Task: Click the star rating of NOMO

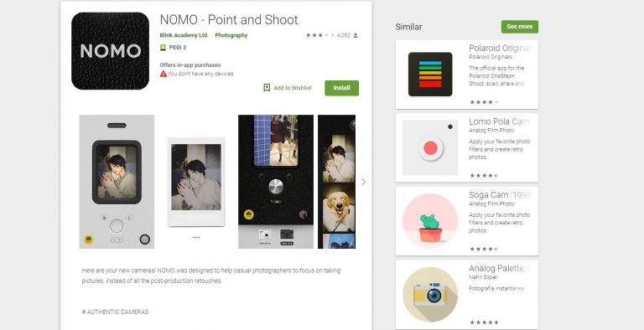Action: (320, 35)
